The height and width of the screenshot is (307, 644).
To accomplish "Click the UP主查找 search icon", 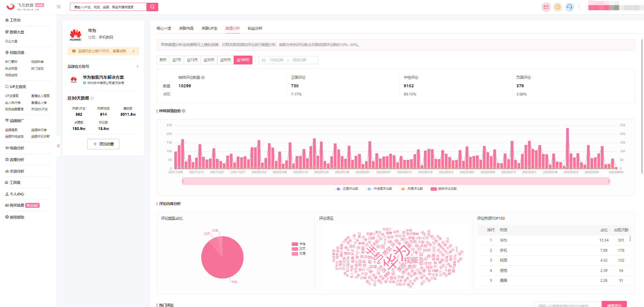I will (x=7, y=87).
